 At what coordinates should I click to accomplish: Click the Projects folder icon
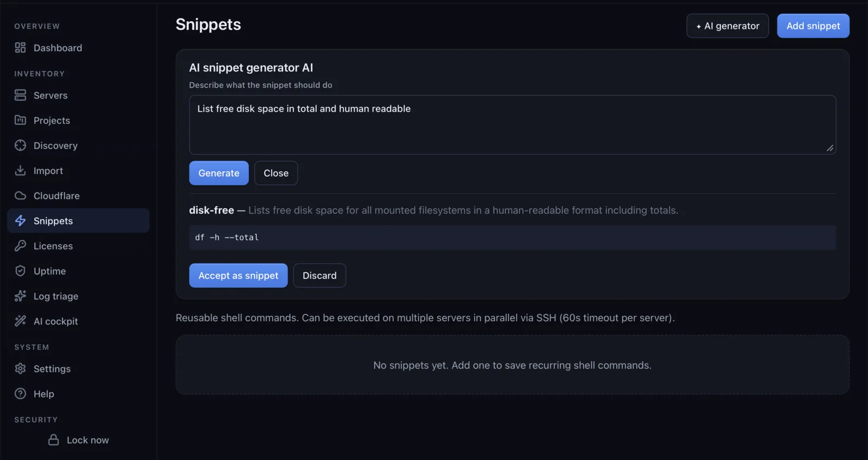(20, 120)
